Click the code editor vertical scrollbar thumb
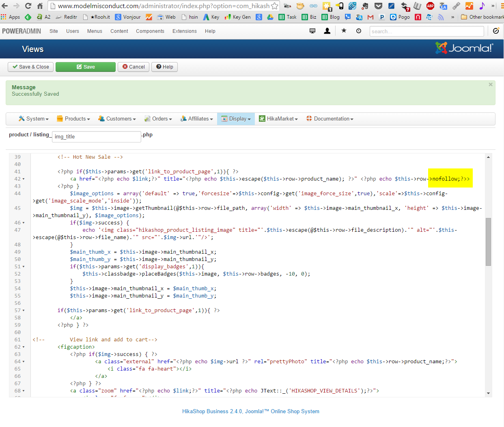 point(488,242)
